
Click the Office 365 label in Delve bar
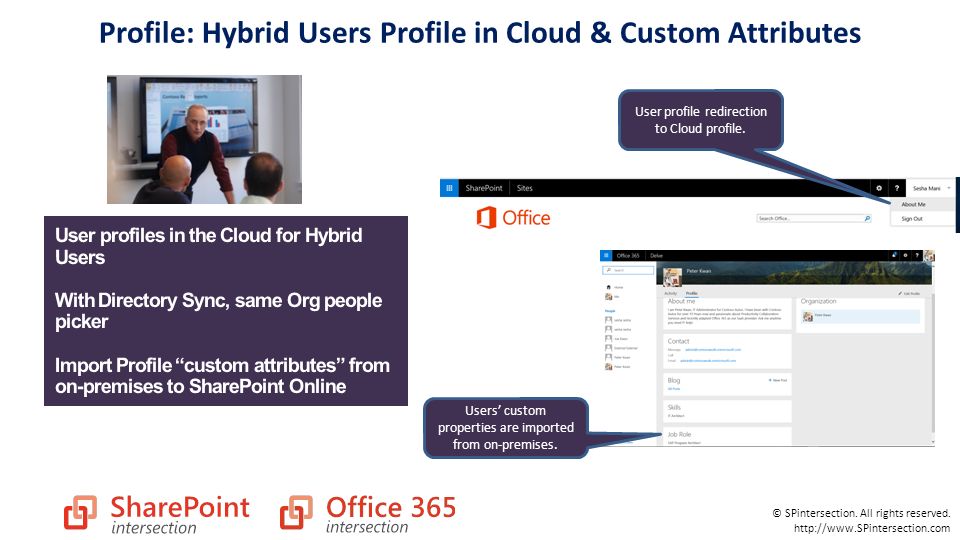click(628, 255)
